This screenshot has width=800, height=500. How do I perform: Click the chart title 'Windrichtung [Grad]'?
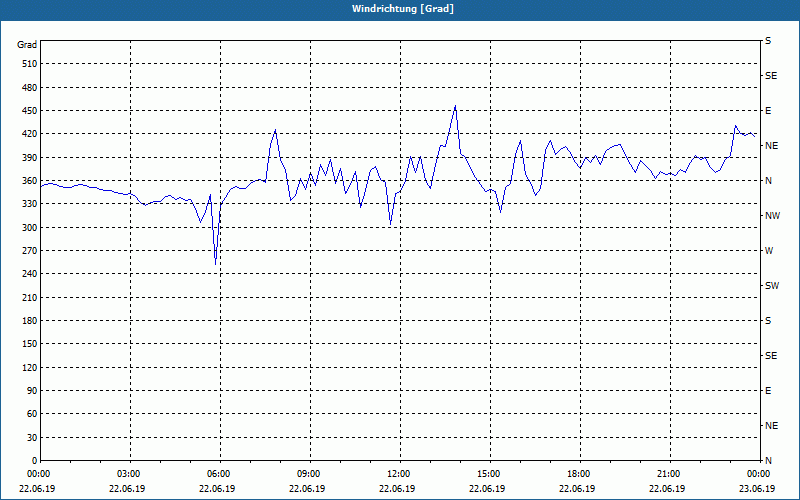coord(403,9)
